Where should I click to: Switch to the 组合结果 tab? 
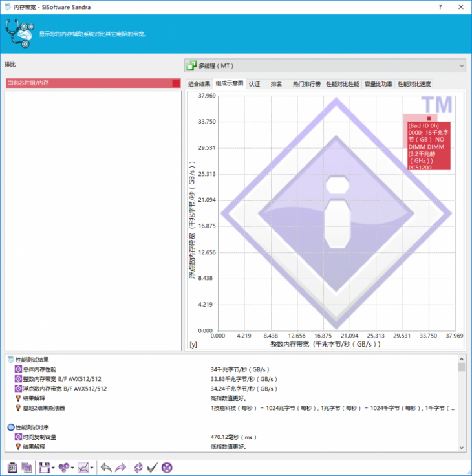click(199, 84)
